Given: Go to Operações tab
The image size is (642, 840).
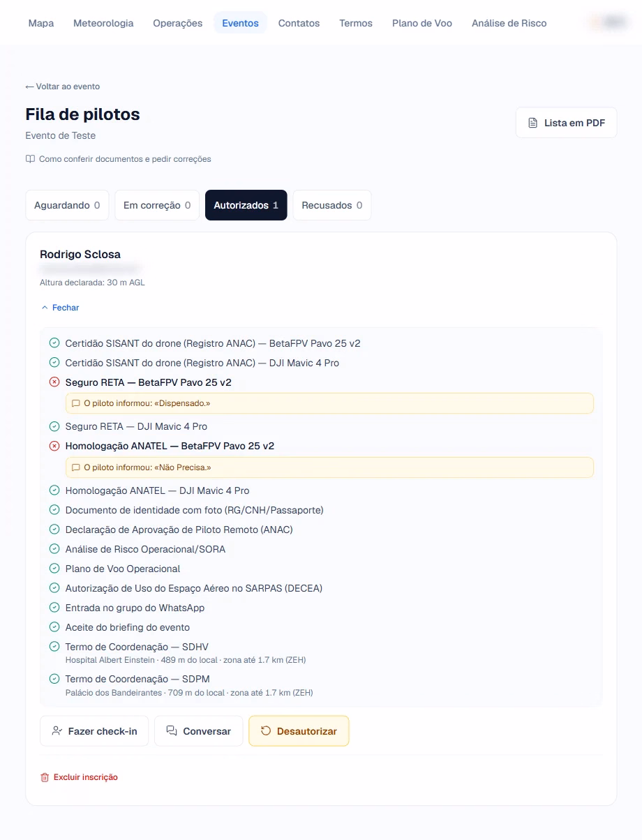Looking at the screenshot, I should (x=178, y=23).
